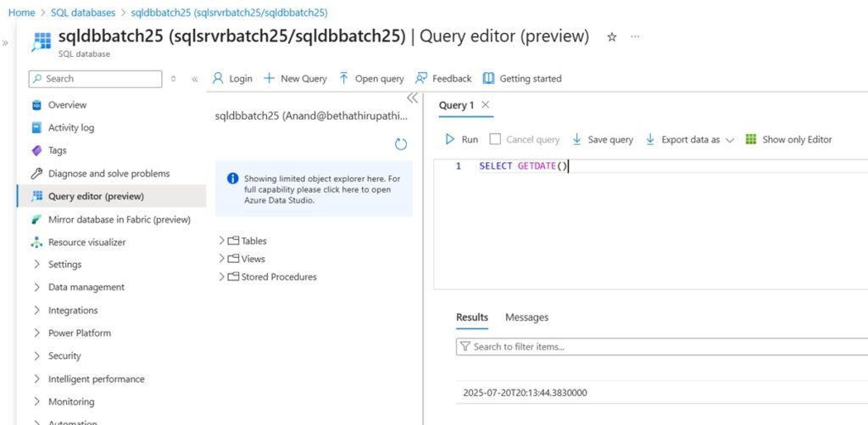Screen dimensions: 868x425
Task: Expand the Settings section
Action: (37, 265)
